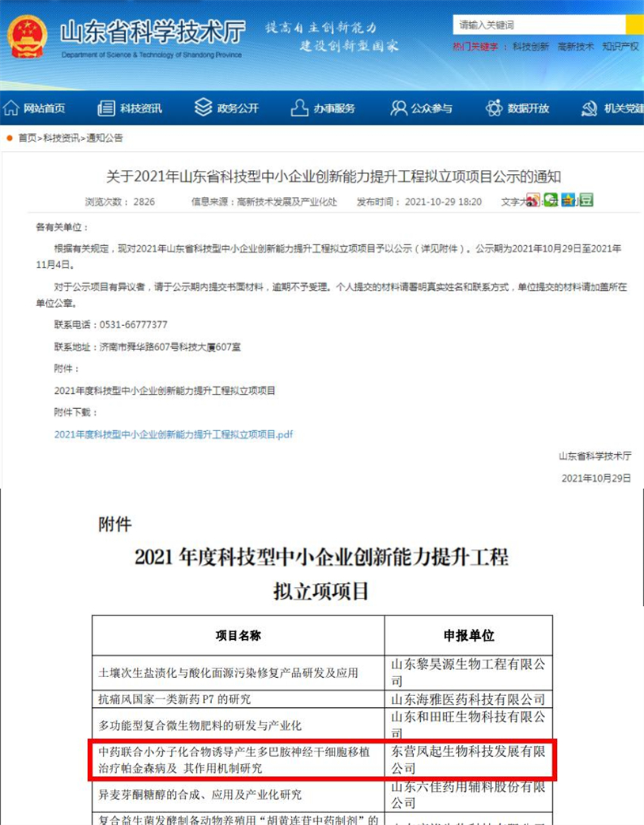Click the 山东和田旺生物科技有限公司 cell
Screen dimensions: 644x825
tap(469, 724)
